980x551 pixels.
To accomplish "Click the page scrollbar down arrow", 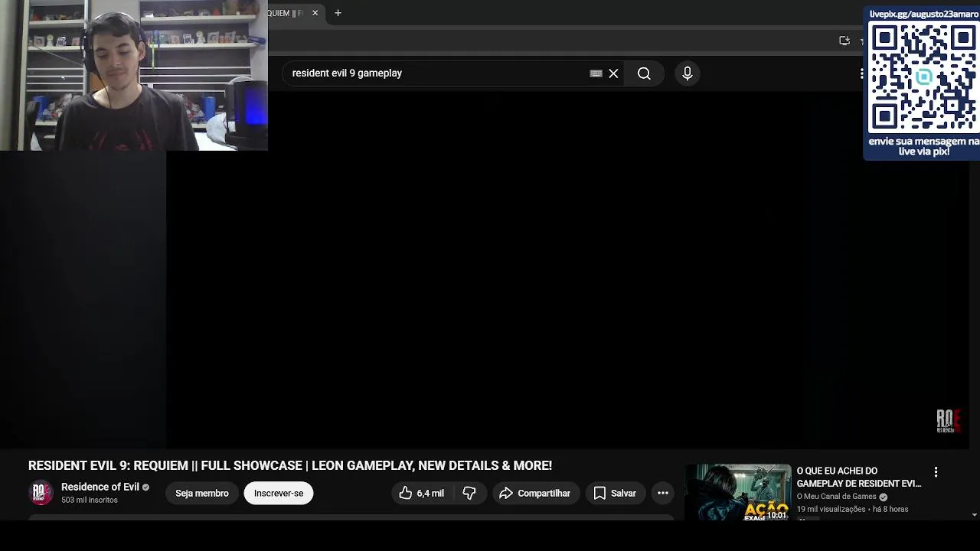I will [x=974, y=515].
